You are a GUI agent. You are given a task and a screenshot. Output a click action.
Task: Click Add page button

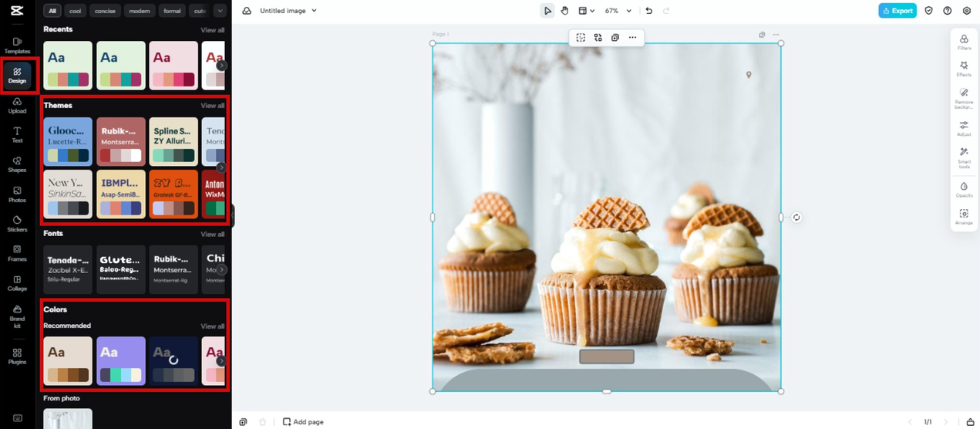(303, 422)
